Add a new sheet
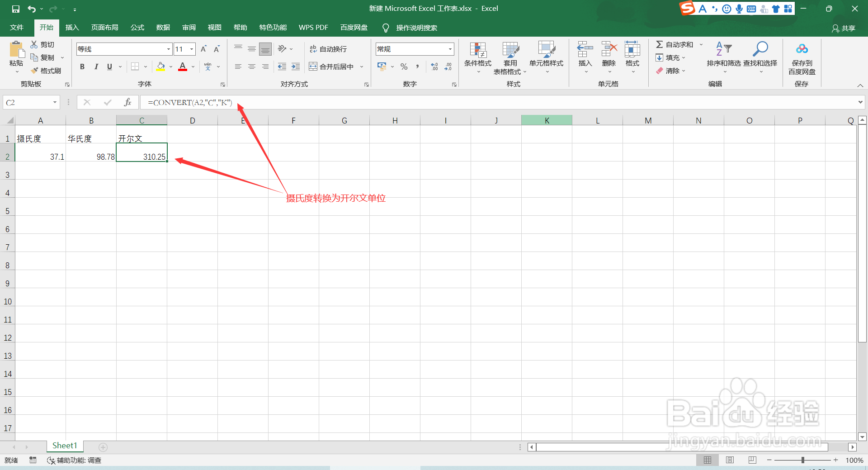868x470 pixels. tap(103, 447)
